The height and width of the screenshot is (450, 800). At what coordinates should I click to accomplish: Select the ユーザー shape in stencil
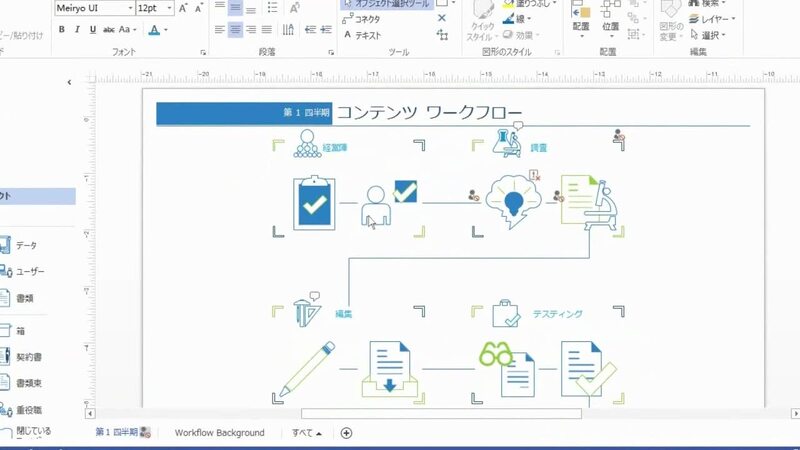(x=22, y=271)
